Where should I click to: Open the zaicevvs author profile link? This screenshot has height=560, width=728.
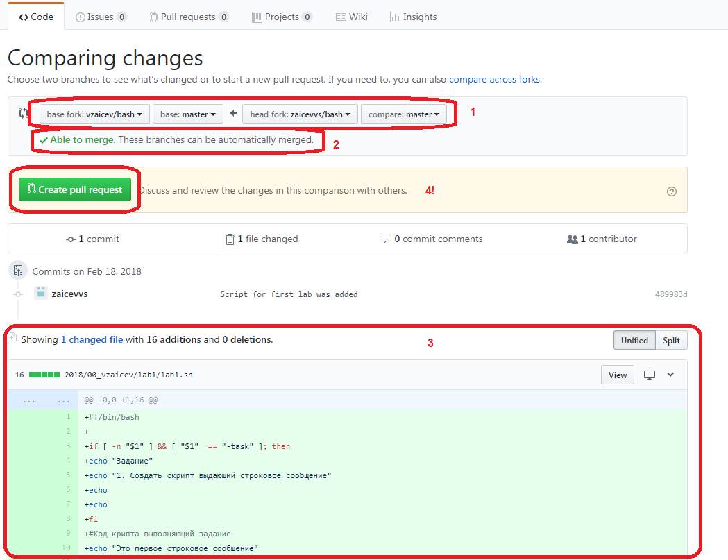(69, 294)
